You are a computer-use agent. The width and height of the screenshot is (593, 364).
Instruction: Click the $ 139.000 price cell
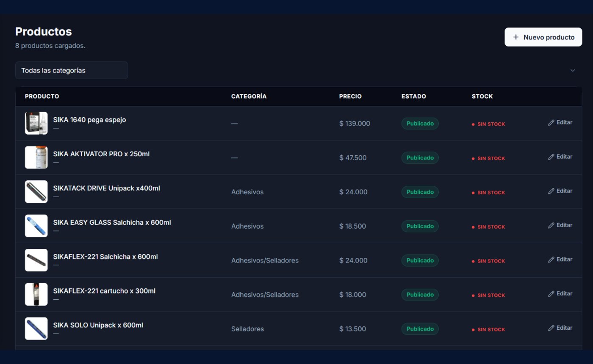click(355, 124)
